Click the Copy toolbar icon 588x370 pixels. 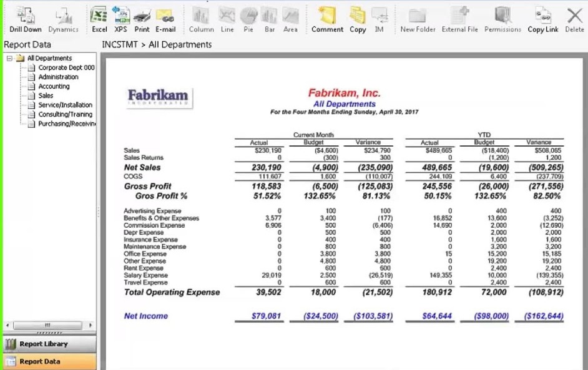[358, 19]
